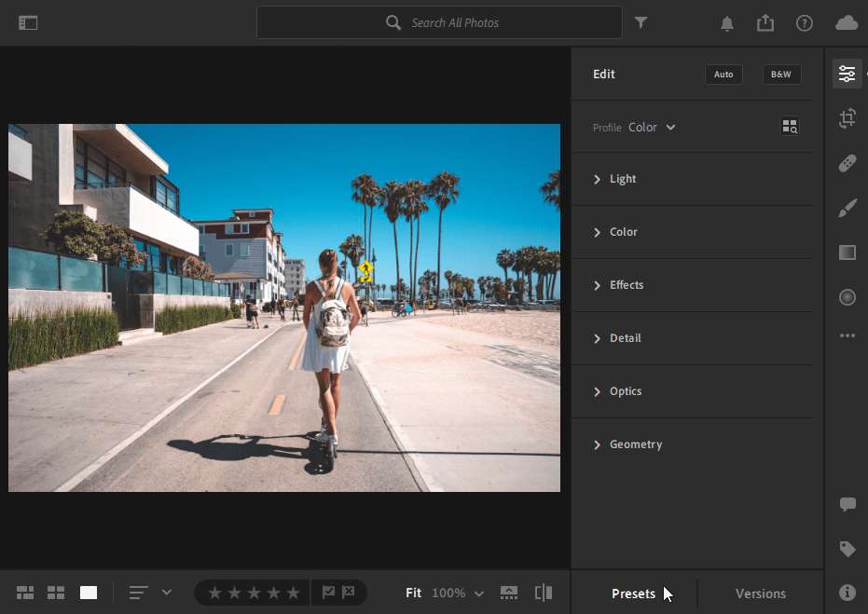
Task: Set rating to five stars
Action: point(293,593)
